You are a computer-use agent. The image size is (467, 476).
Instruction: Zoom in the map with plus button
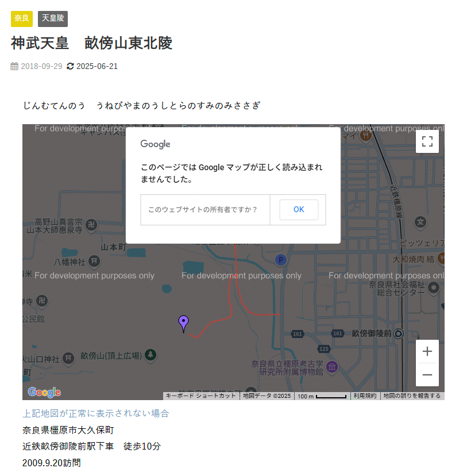pyautogui.click(x=427, y=351)
